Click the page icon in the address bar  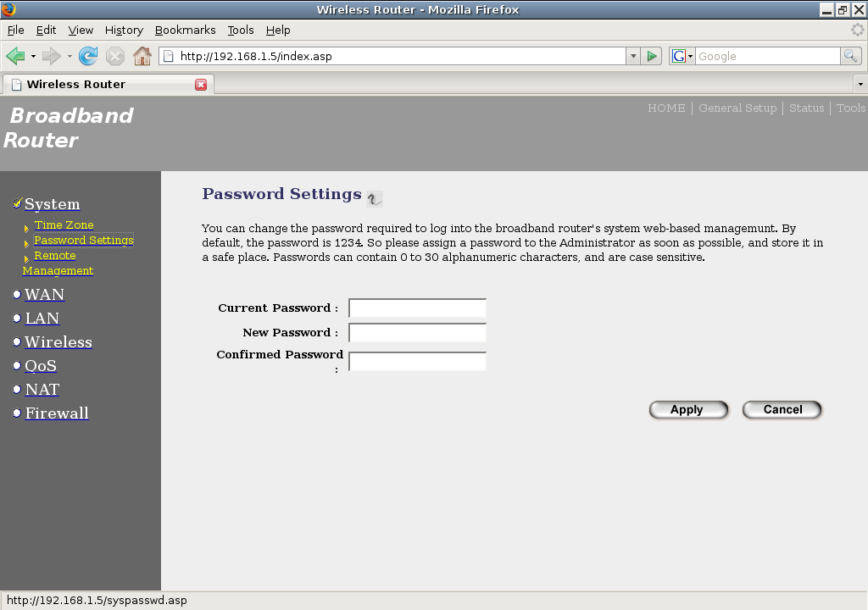click(x=169, y=56)
